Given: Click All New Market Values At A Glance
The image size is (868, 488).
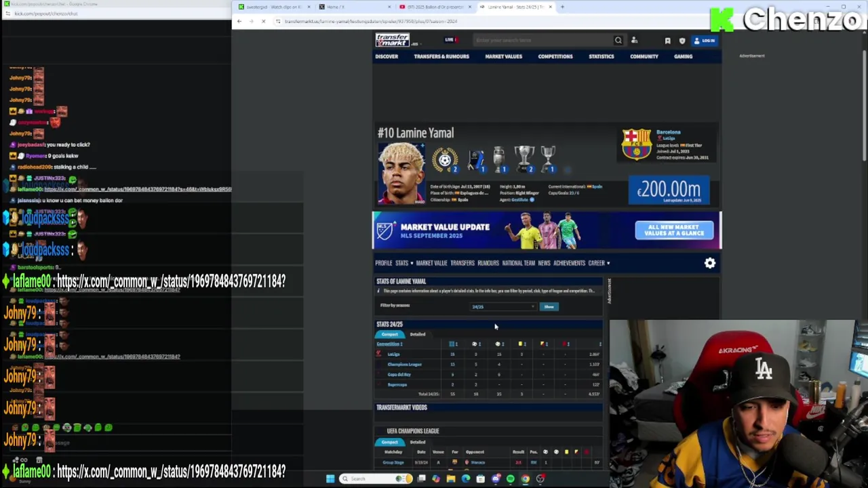Looking at the screenshot, I should [x=674, y=230].
